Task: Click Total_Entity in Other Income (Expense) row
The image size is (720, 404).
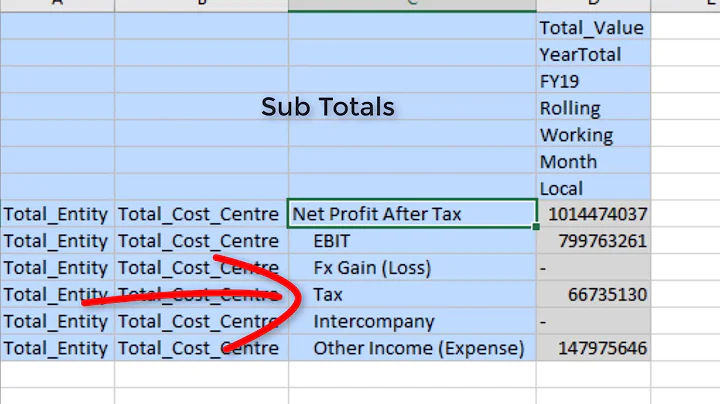Action: [57, 348]
